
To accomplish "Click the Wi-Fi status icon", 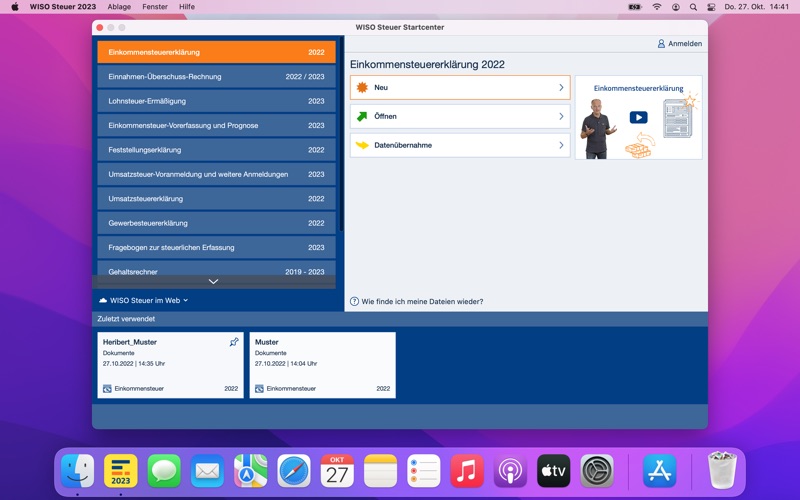I will pos(657,7).
